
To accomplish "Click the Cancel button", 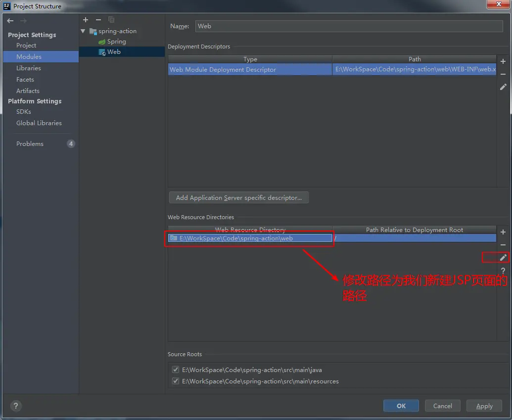I will point(442,406).
